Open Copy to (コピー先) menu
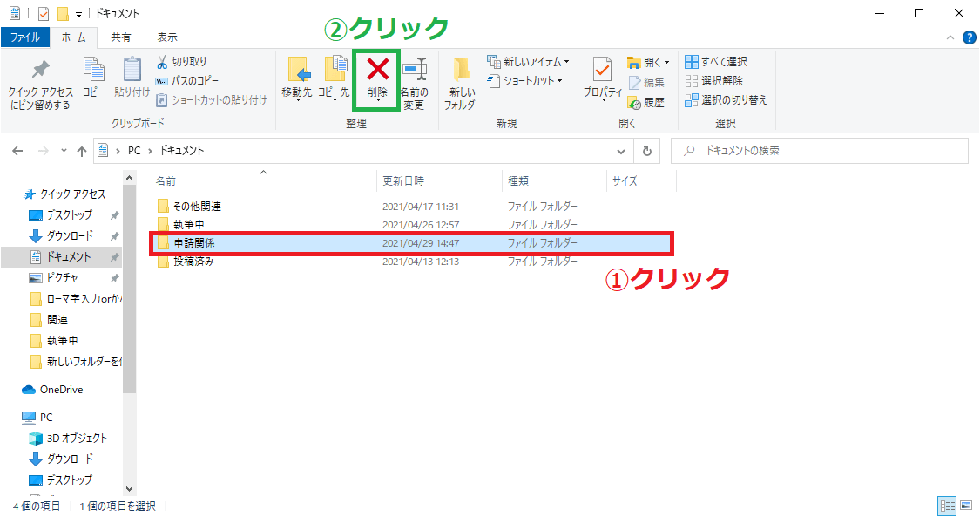This screenshot has width=980, height=517. [334, 78]
